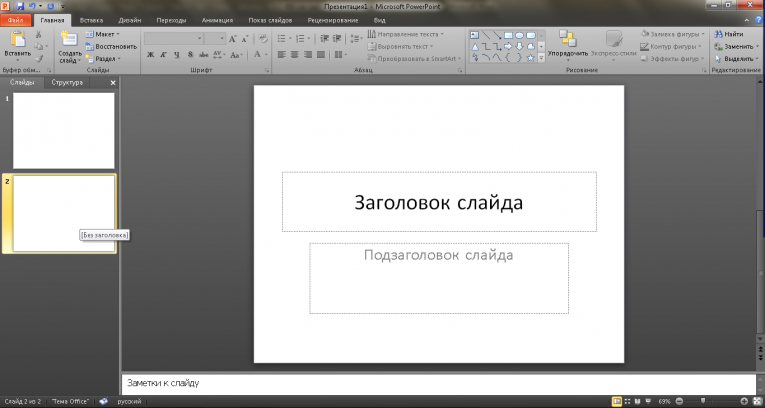Click the Найти (Find) button
The height and width of the screenshot is (408, 765).
(x=728, y=34)
